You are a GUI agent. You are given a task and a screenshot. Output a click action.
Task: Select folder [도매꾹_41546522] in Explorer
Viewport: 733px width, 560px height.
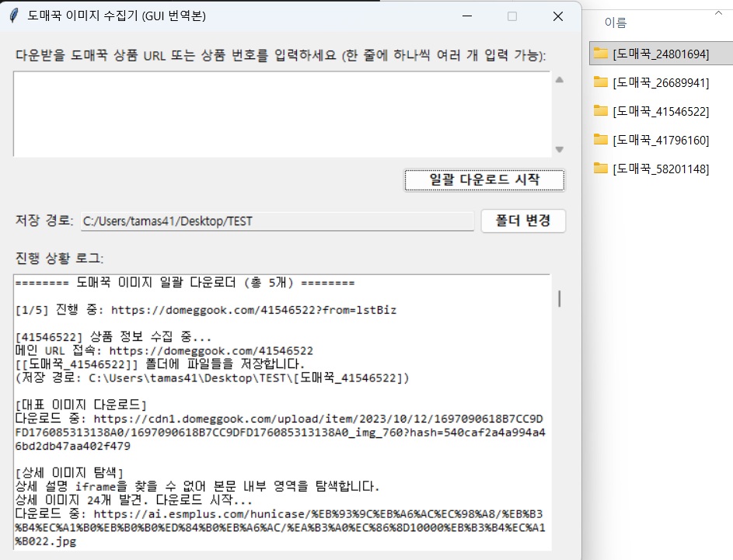click(x=661, y=112)
